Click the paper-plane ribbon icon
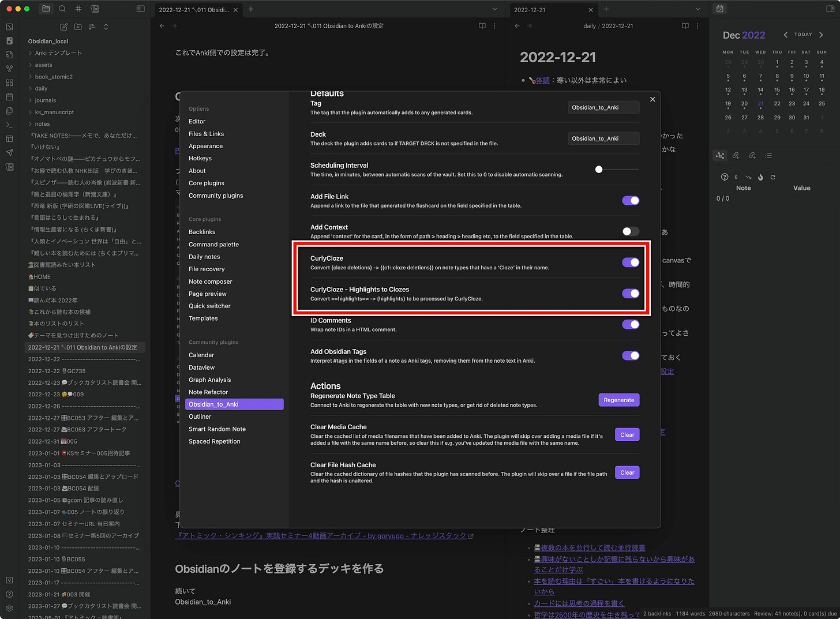The height and width of the screenshot is (619, 840). tap(9, 153)
